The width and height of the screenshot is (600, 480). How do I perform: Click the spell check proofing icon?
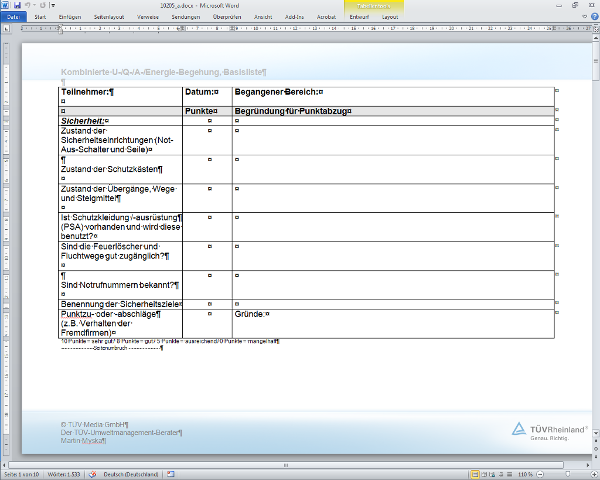tap(94, 474)
